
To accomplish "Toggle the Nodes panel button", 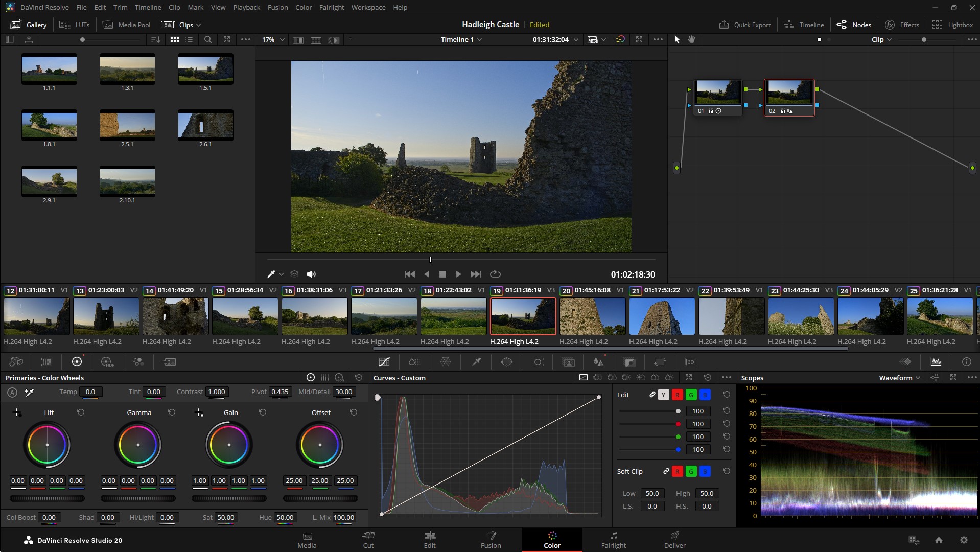I will [x=854, y=25].
